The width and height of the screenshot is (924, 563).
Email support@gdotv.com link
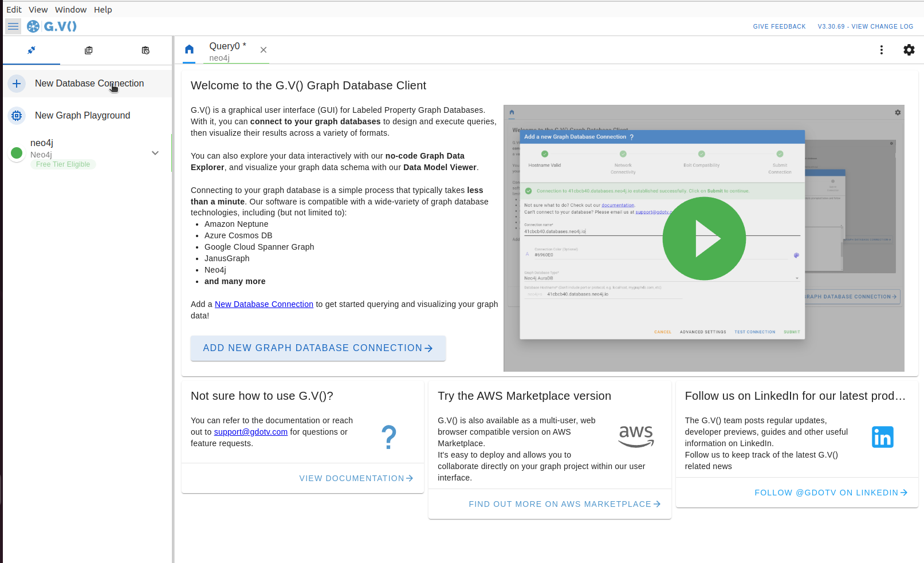pos(251,432)
